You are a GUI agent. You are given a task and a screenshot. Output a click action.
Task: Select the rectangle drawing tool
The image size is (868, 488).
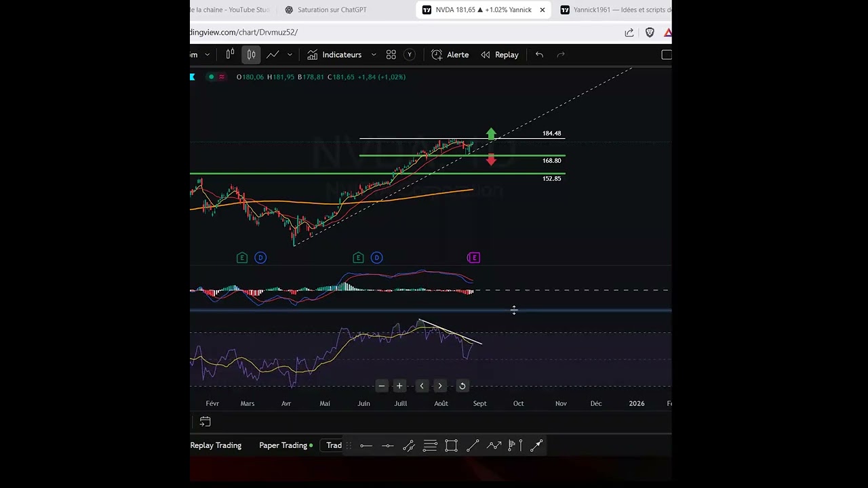(451, 445)
